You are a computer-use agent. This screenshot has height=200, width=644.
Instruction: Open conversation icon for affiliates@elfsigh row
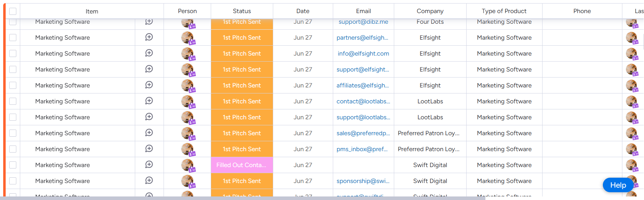(149, 85)
